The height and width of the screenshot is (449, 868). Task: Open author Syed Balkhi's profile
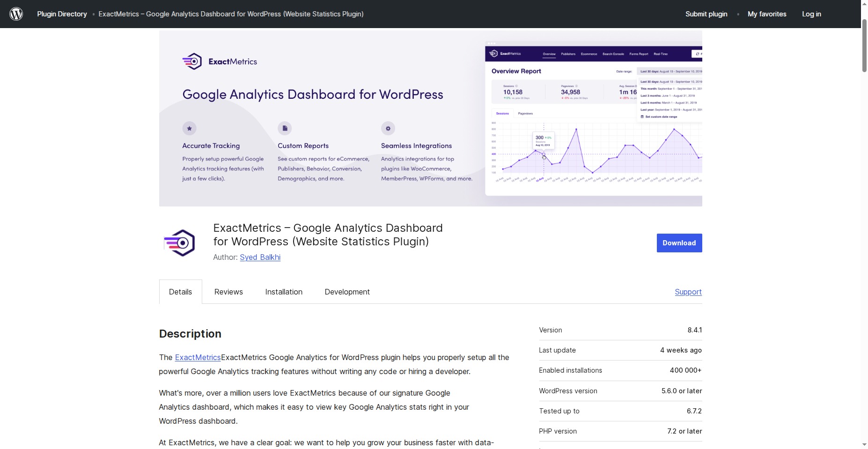coord(260,257)
